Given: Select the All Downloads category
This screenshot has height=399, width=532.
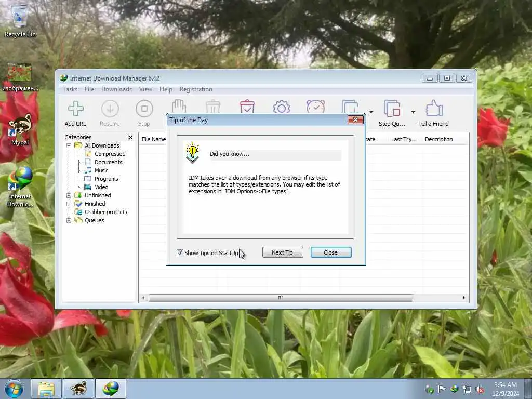Looking at the screenshot, I should [x=102, y=145].
